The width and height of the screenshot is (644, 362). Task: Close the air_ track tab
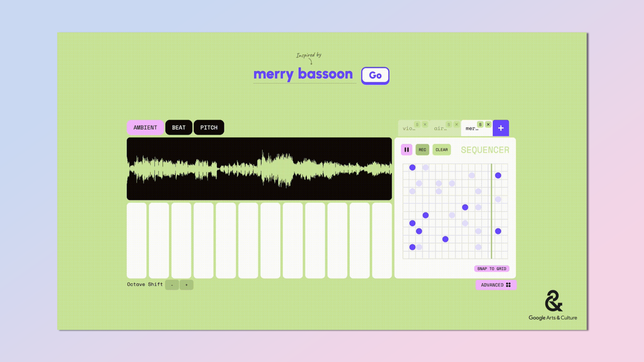[x=457, y=124]
